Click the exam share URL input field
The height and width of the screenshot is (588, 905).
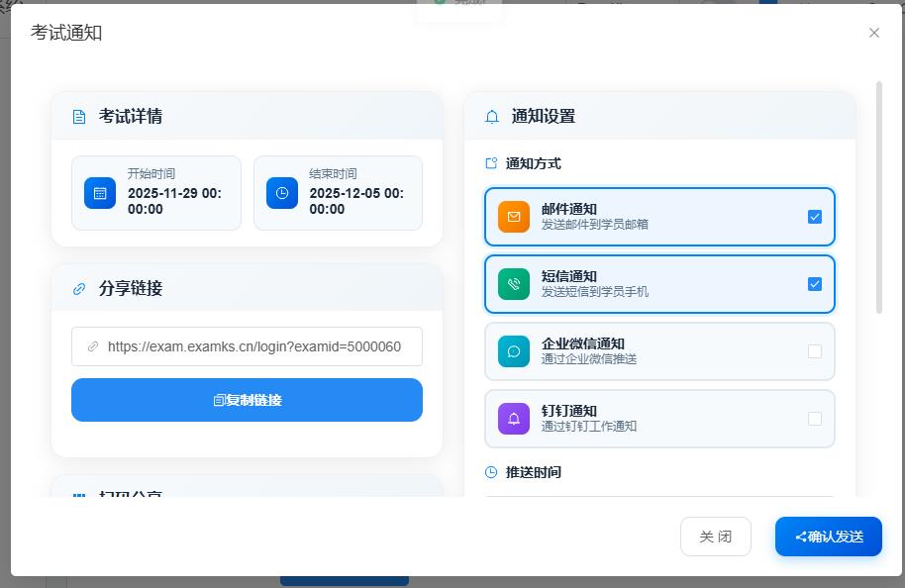pyautogui.click(x=246, y=346)
